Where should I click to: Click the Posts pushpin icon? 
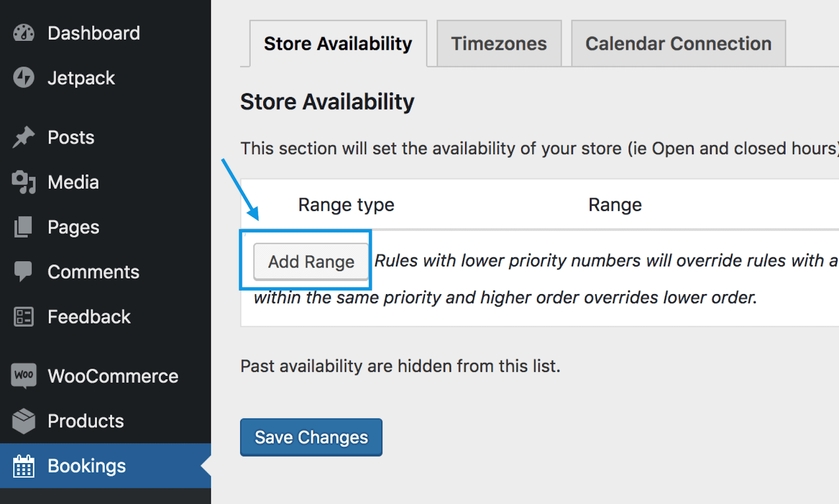[x=24, y=137]
